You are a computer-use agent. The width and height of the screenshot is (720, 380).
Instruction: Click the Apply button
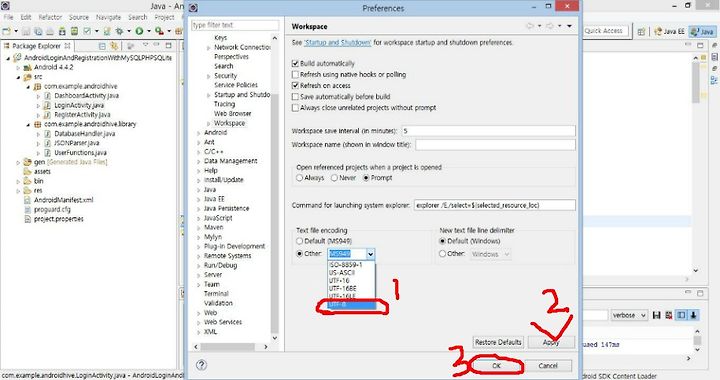551,342
